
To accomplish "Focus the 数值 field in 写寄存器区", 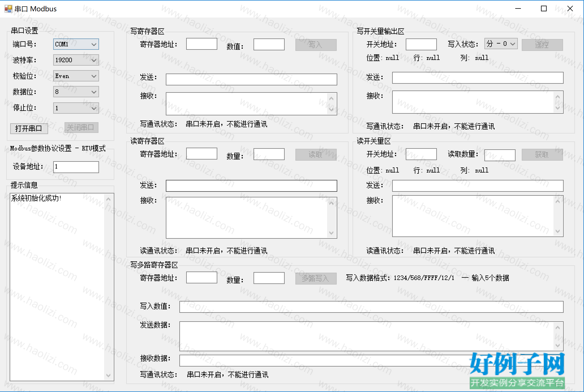I will click(x=269, y=44).
